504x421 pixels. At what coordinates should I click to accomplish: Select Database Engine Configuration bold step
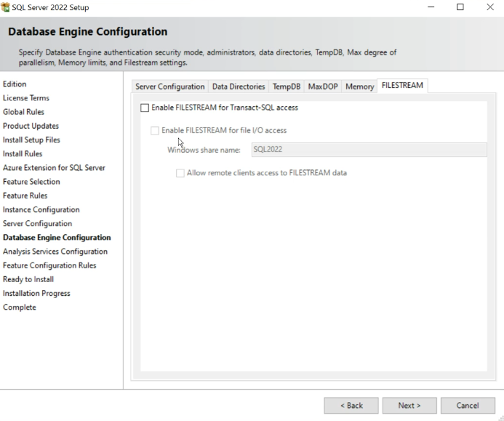pos(57,238)
